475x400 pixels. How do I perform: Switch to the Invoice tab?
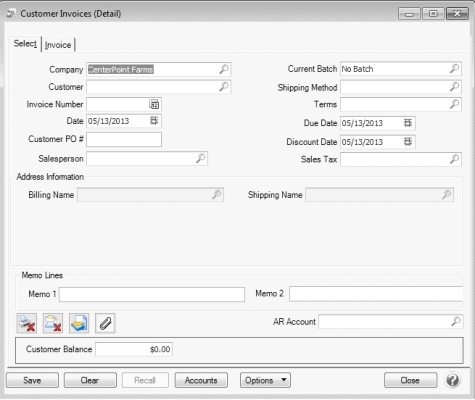pyautogui.click(x=58, y=45)
